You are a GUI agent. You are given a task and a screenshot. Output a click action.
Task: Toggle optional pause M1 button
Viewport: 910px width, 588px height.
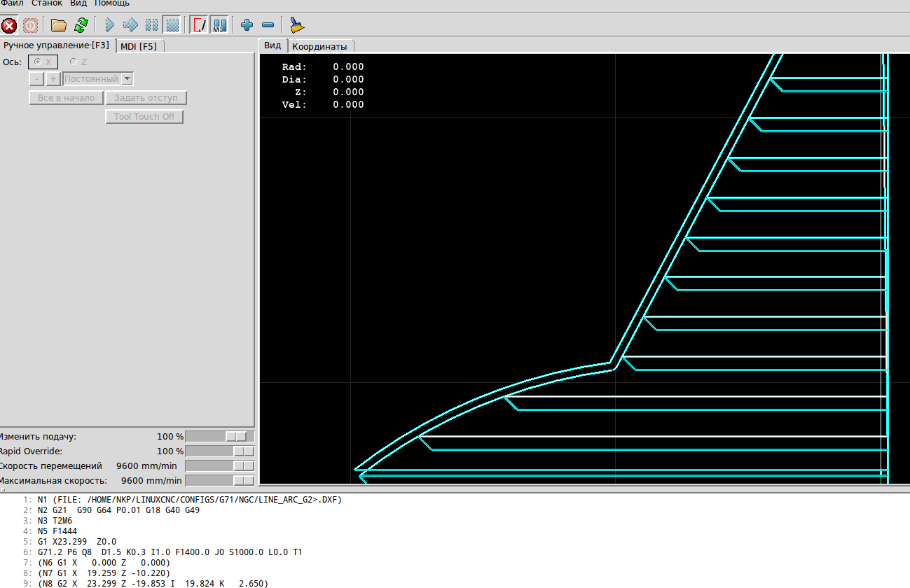click(219, 25)
